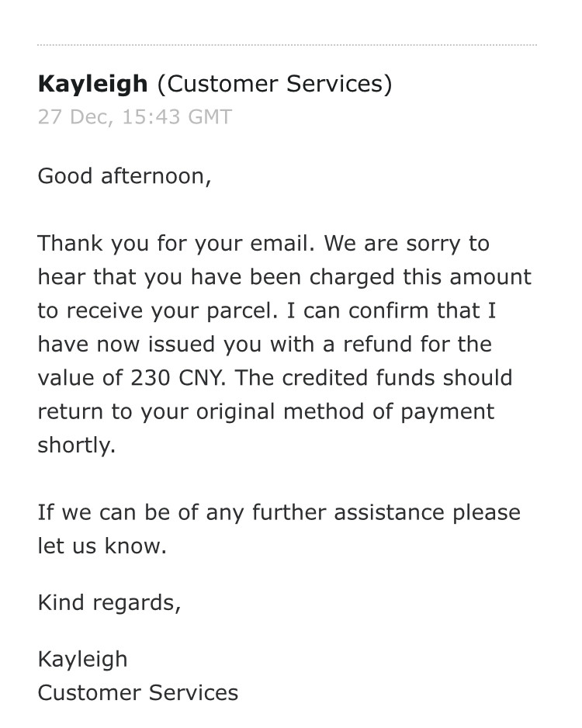Click the phrase 'charged this amount'

click(420, 278)
